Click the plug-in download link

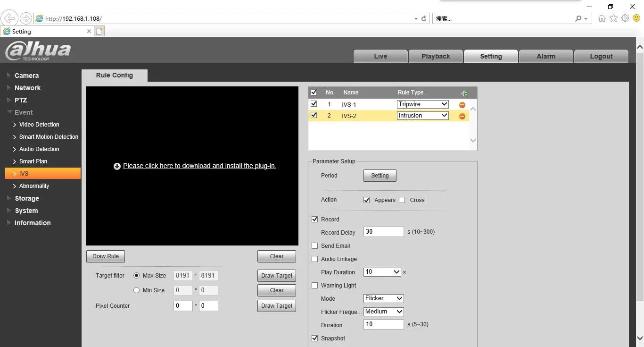199,166
